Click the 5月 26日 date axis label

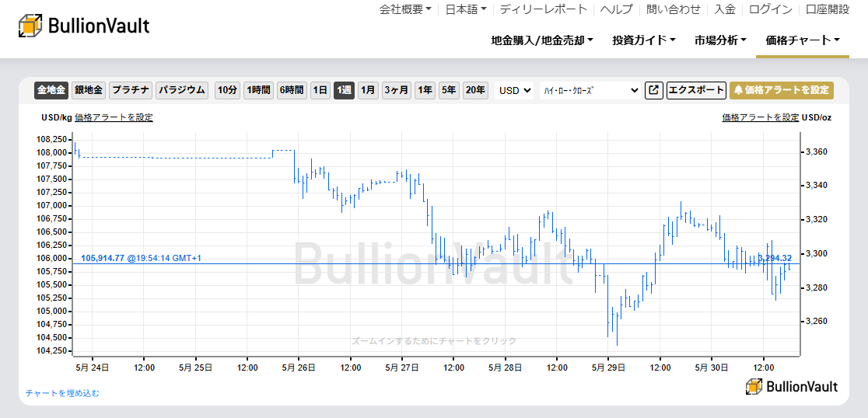point(299,367)
